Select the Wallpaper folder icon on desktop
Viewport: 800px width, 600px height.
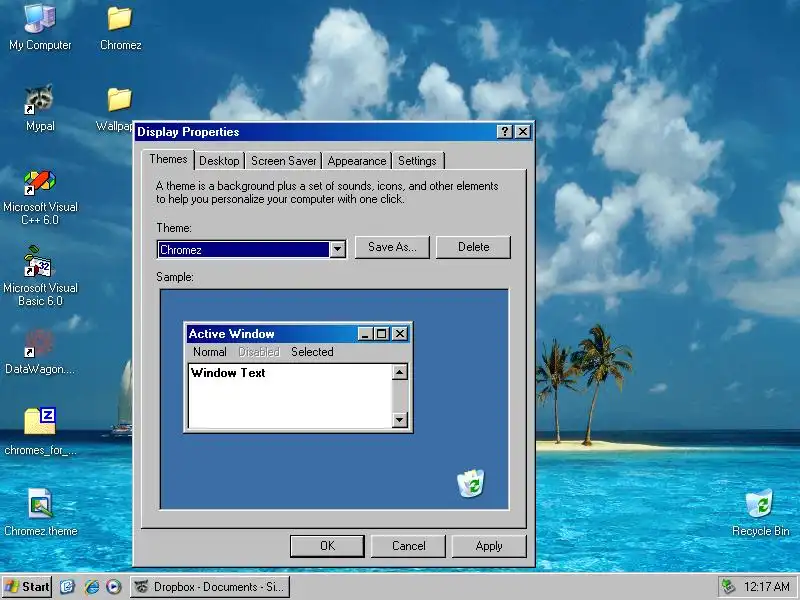click(x=120, y=99)
